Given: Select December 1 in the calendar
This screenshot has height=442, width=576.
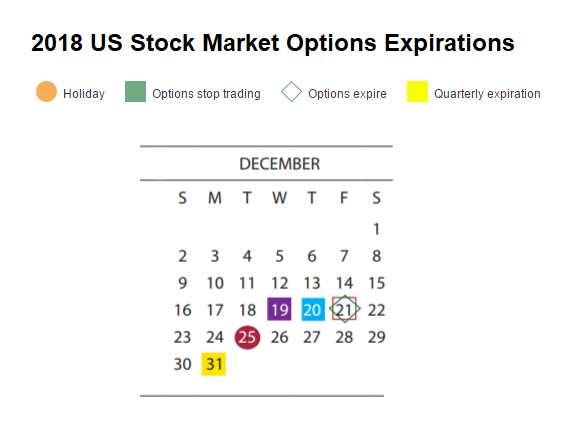Looking at the screenshot, I should [x=376, y=229].
